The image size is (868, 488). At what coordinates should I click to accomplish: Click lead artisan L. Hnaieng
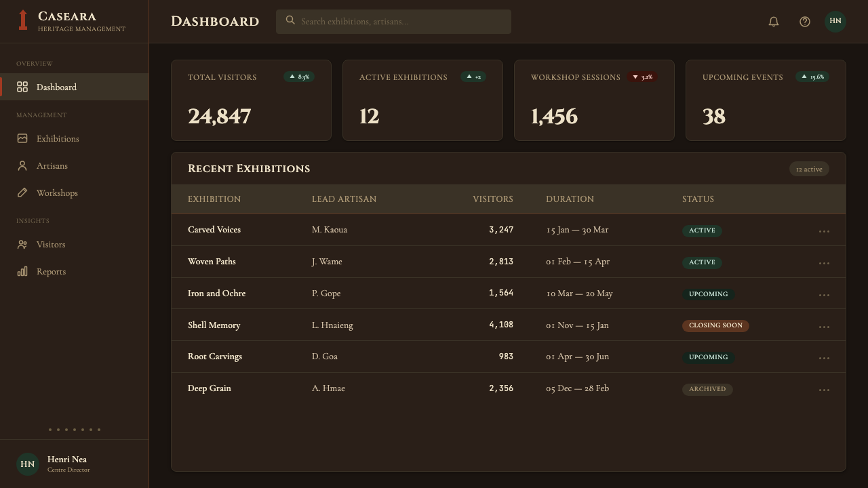[332, 325]
